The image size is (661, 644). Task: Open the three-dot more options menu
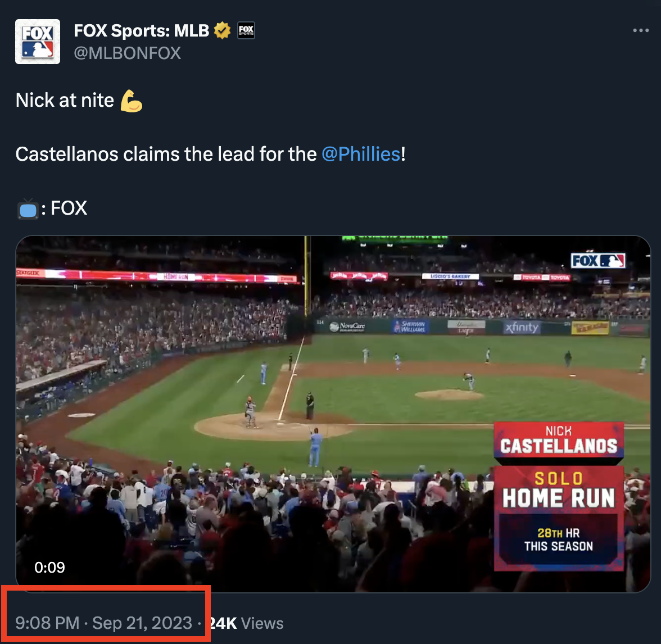(640, 31)
